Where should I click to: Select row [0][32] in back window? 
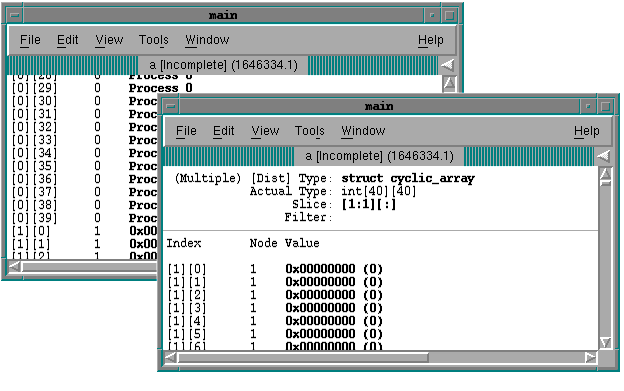[84, 127]
